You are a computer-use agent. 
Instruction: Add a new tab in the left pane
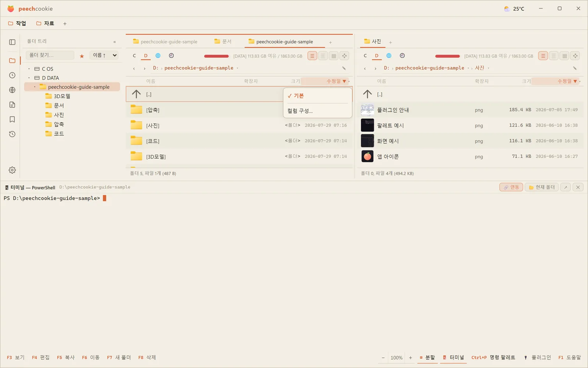330,42
